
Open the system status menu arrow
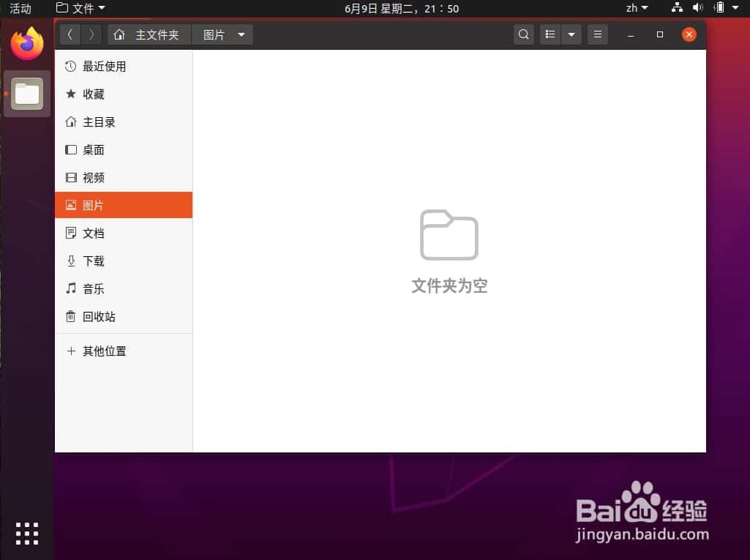735,8
